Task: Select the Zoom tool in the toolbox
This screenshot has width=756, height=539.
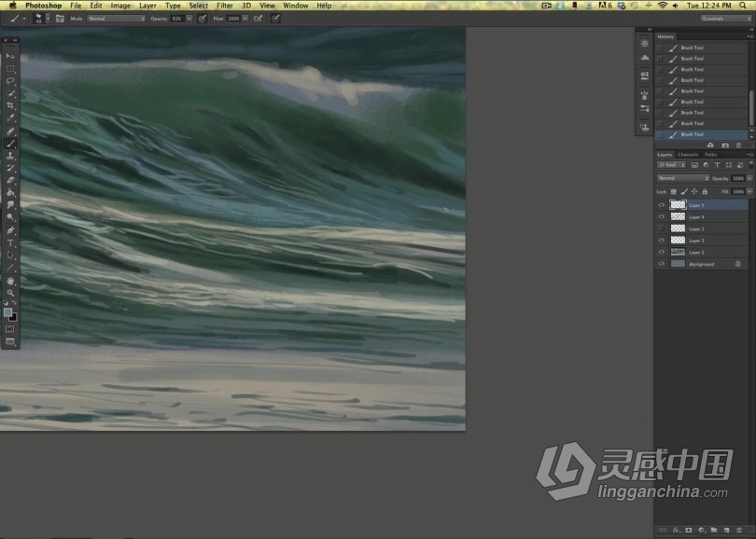Action: [x=10, y=293]
